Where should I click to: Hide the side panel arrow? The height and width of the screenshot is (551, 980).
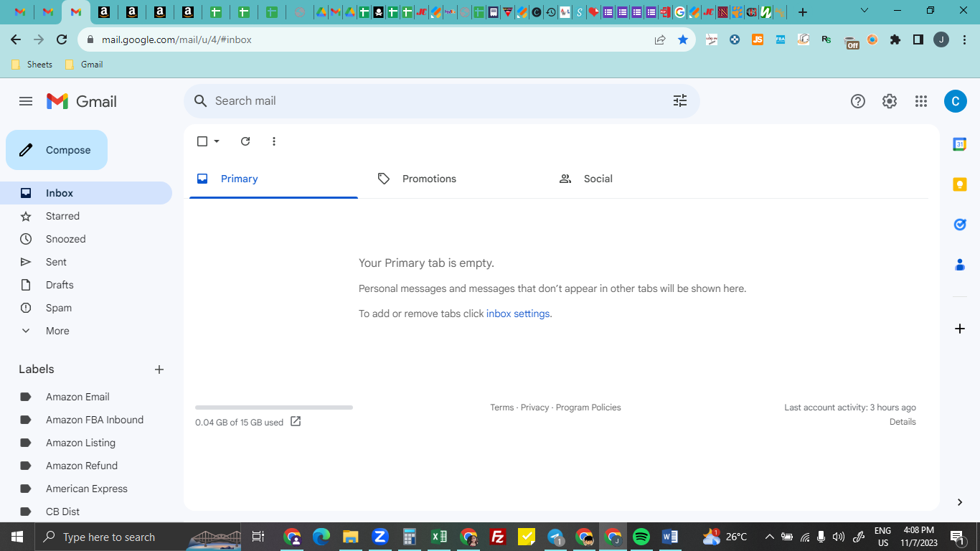(x=960, y=502)
